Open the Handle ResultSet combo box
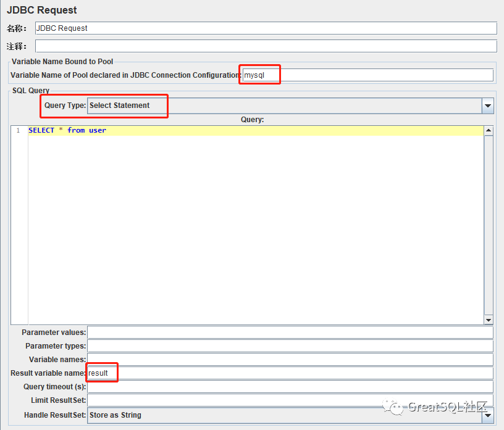 [x=290, y=415]
